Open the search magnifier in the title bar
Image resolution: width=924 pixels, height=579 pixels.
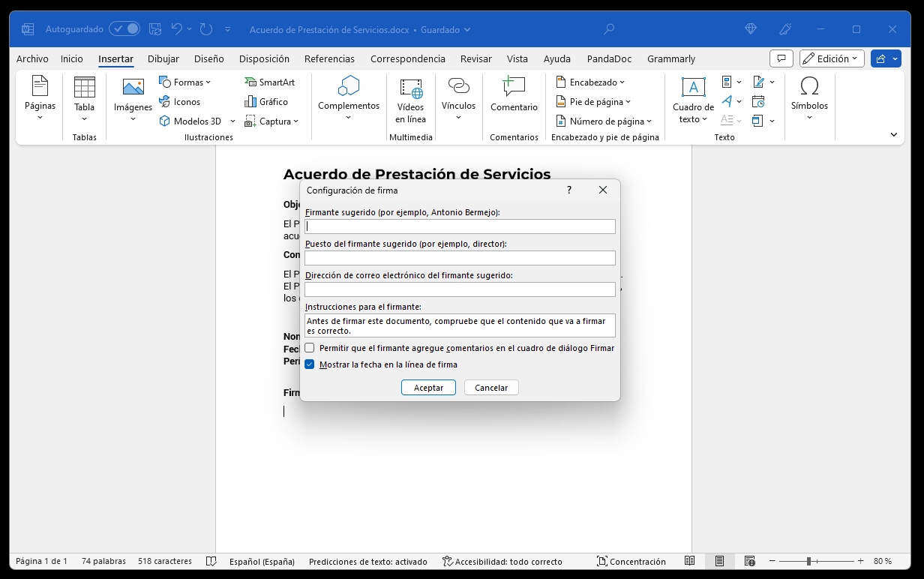[x=609, y=29]
